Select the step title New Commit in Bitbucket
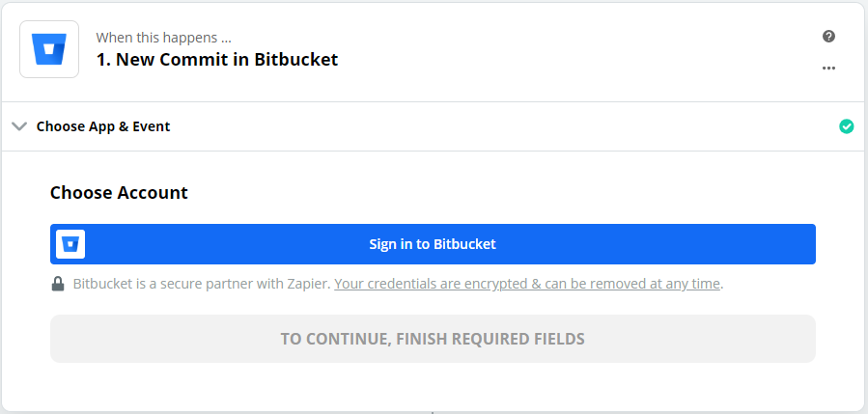Image resolution: width=868 pixels, height=414 pixels. pyautogui.click(x=217, y=59)
